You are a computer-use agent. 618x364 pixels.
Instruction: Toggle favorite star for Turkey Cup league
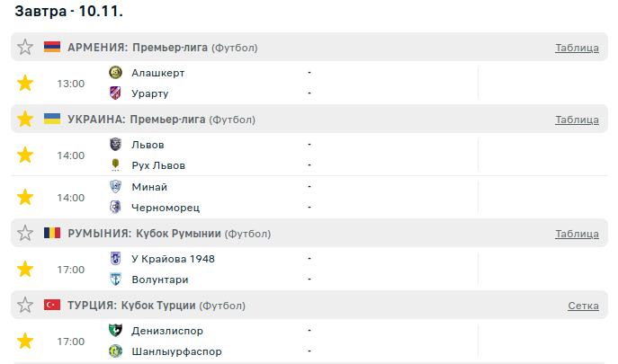click(x=25, y=306)
